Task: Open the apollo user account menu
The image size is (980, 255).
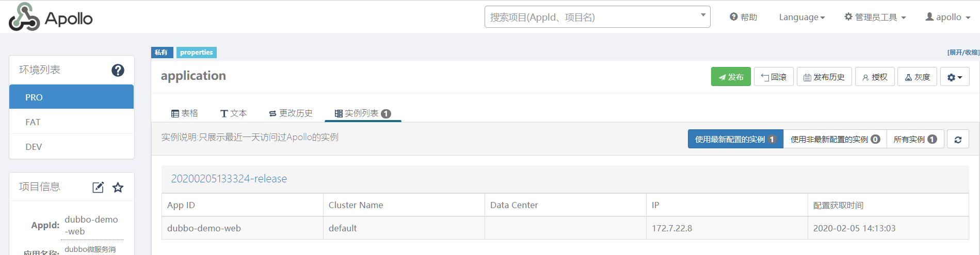Action: 948,17
